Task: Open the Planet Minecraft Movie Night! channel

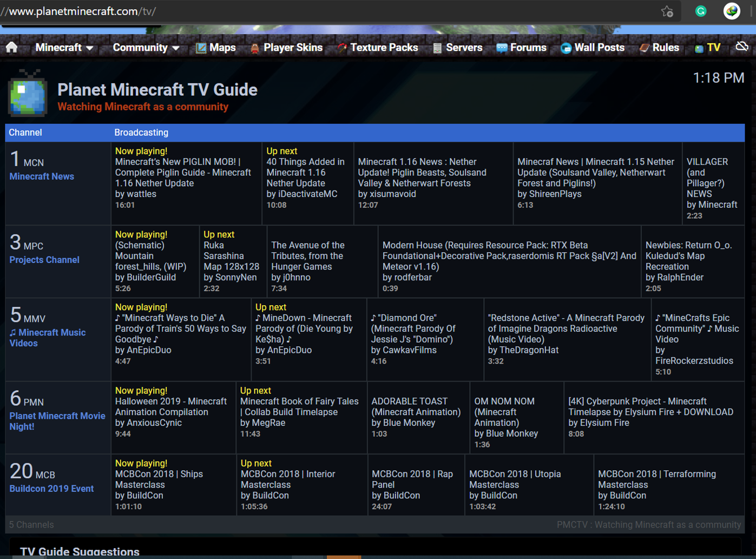Action: [57, 421]
